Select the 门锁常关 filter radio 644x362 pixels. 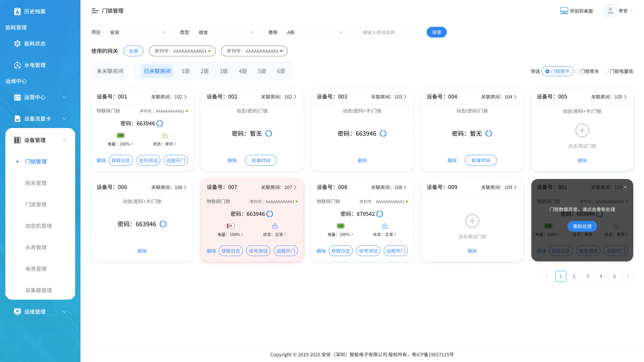[577, 71]
